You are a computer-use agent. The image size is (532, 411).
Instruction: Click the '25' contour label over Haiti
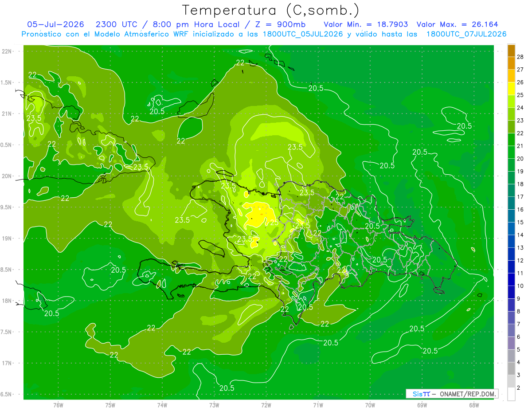click(x=274, y=223)
